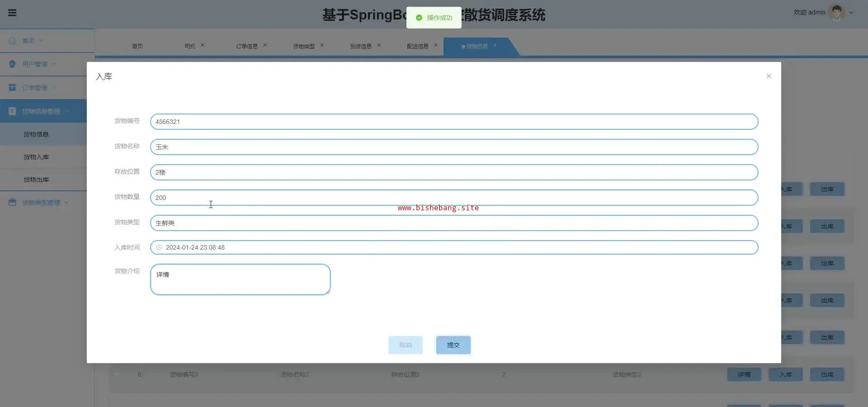Screen dimensions: 868x407
Task: Switch to the 首页 tab
Action: tap(137, 46)
